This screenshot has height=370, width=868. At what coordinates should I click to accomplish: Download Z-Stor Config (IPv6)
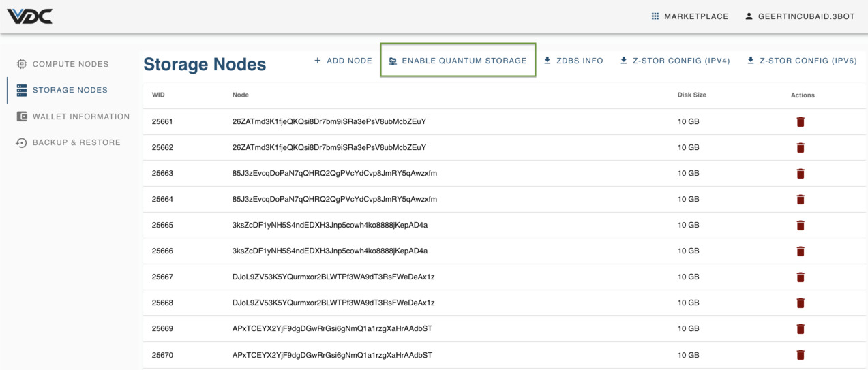click(x=802, y=61)
